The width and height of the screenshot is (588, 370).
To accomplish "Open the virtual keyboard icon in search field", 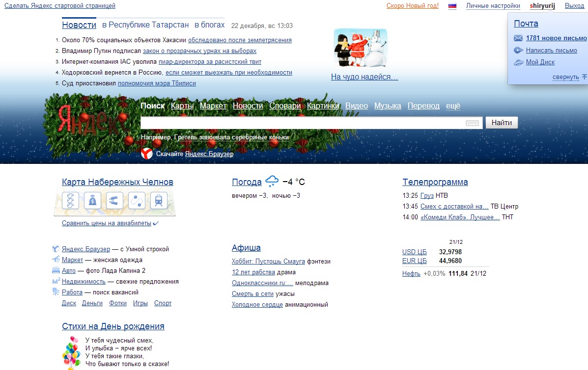I will [x=472, y=123].
